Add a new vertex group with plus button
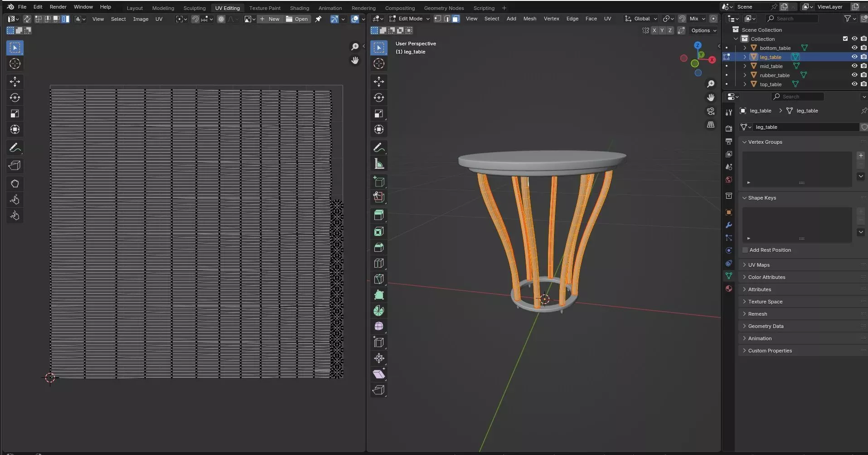Viewport: 868px width, 455px height. click(x=861, y=156)
